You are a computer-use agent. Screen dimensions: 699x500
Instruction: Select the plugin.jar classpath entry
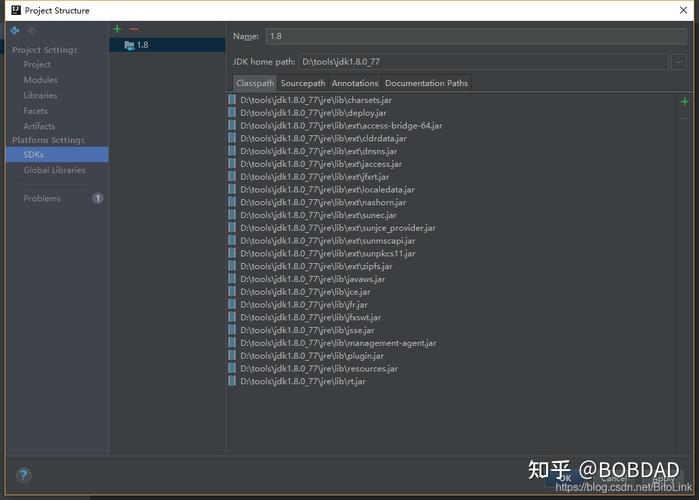pos(312,356)
